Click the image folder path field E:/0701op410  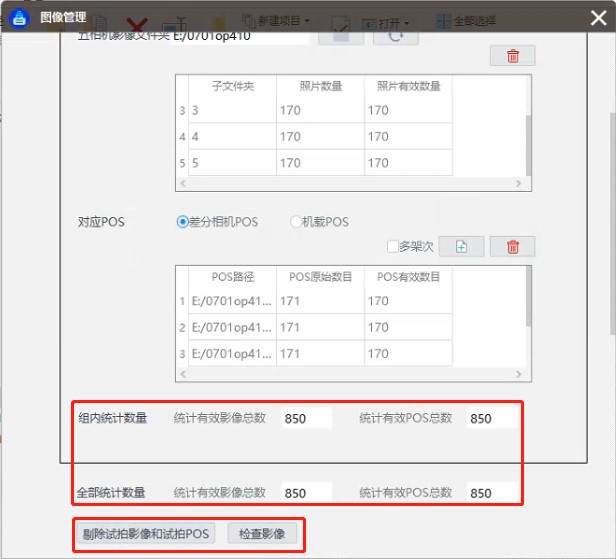pyautogui.click(x=240, y=37)
